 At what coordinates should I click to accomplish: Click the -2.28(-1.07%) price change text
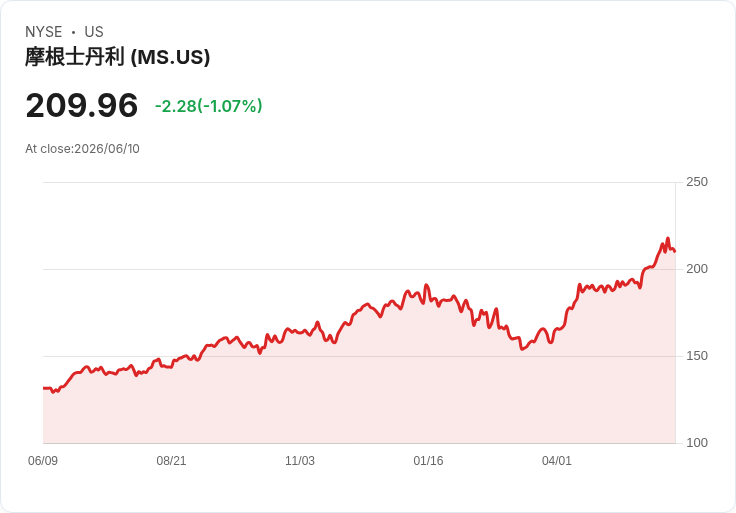[x=208, y=106]
